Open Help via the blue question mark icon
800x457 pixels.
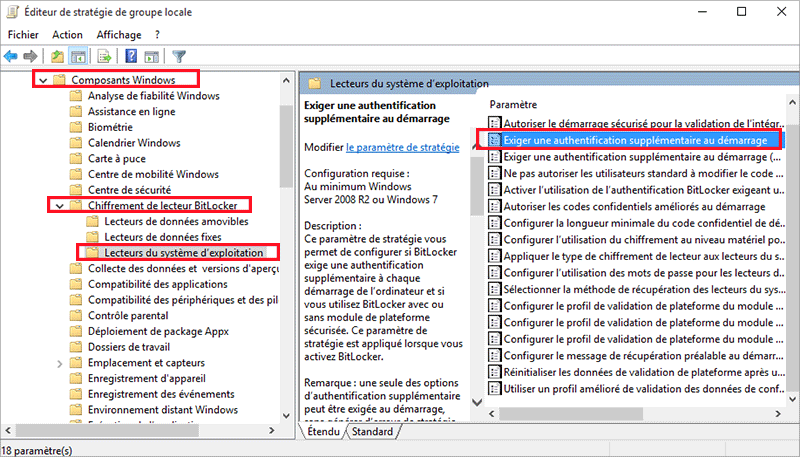point(131,56)
